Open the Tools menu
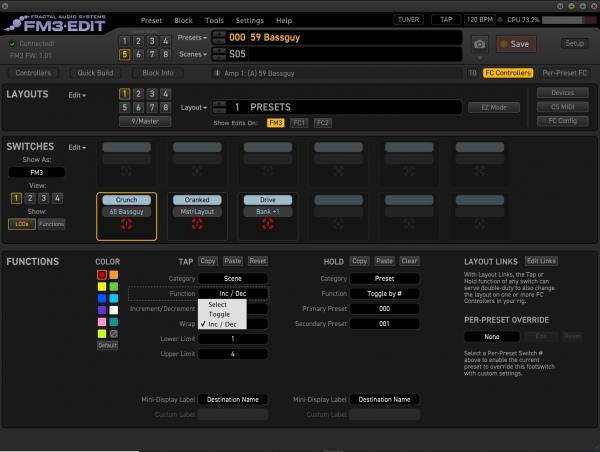Viewport: 600px width, 452px height. pos(214,21)
